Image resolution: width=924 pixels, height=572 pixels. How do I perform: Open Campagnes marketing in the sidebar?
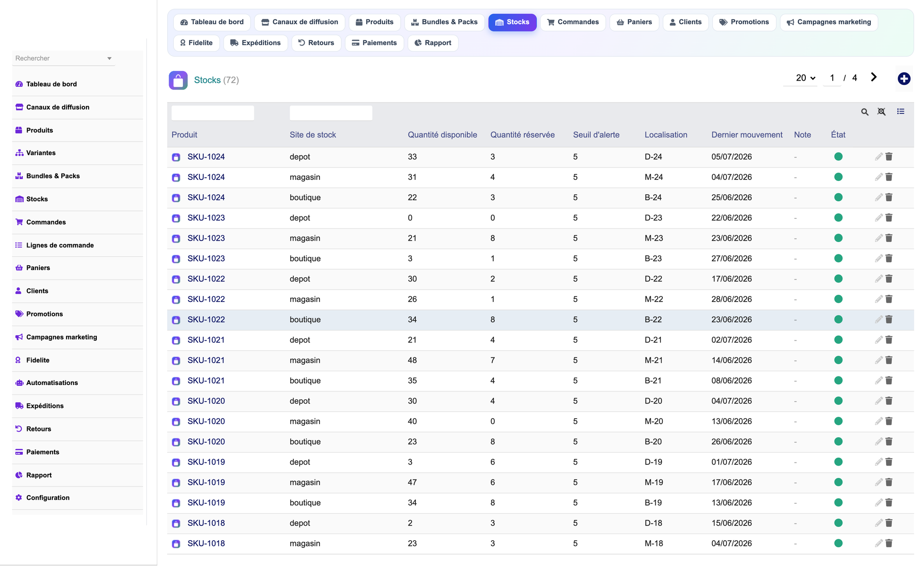77,337
